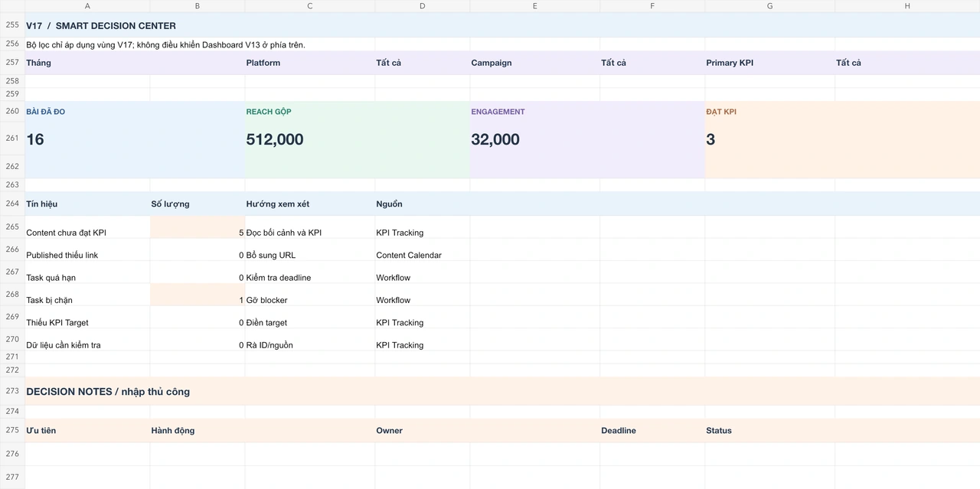Select the 'Published thiếu link' cell
The height and width of the screenshot is (489, 980).
click(87, 250)
